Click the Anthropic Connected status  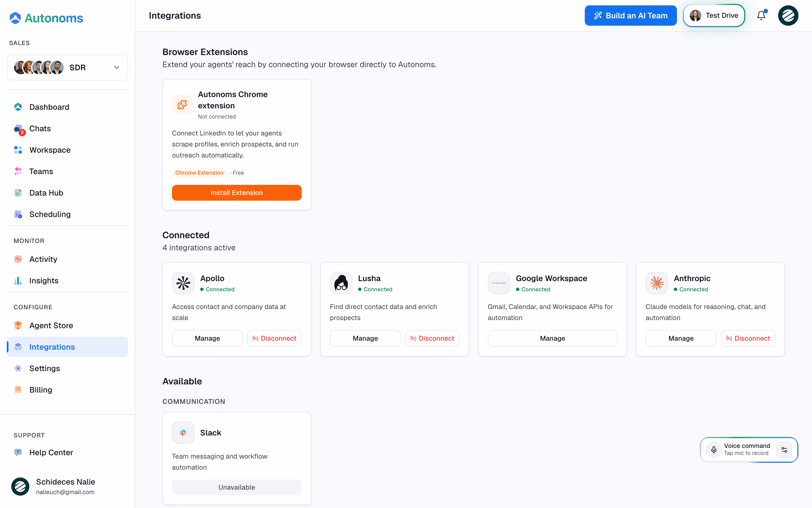[x=691, y=289]
